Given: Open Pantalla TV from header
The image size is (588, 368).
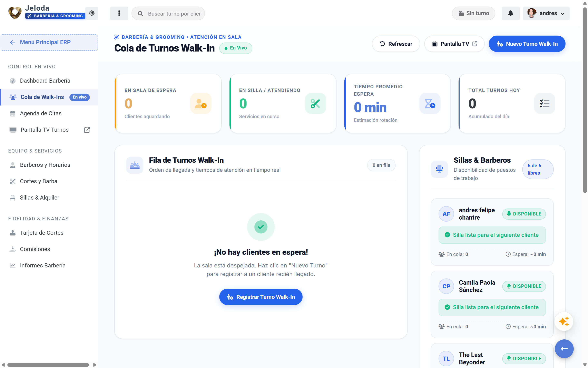Looking at the screenshot, I should [454, 44].
